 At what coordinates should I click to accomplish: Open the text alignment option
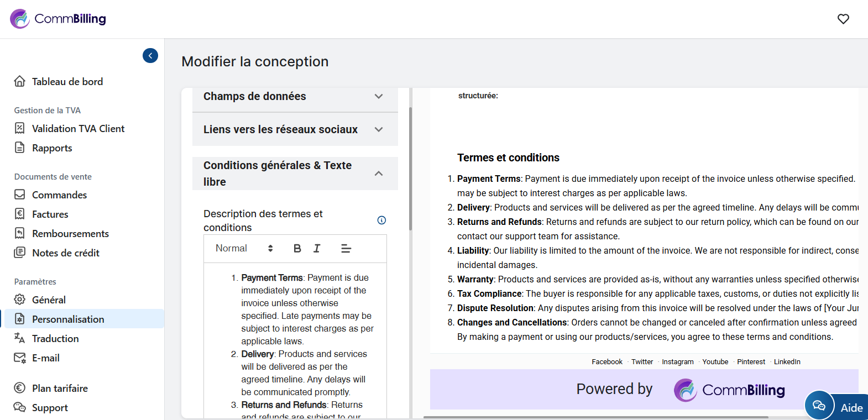(x=346, y=249)
